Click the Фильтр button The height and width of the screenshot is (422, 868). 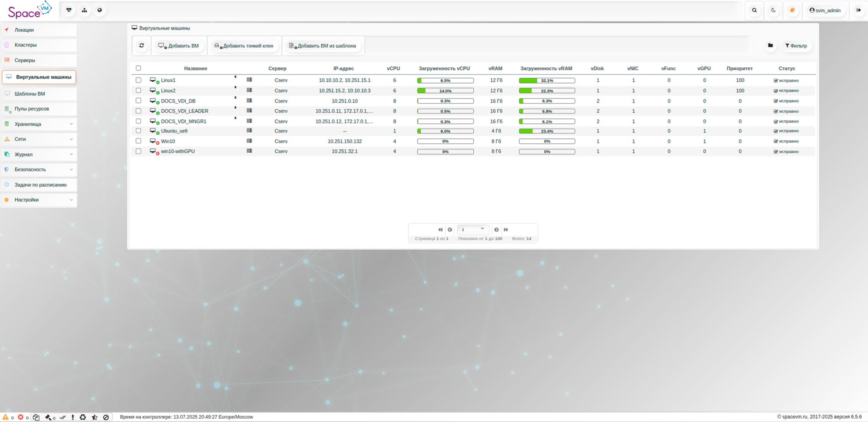796,46
